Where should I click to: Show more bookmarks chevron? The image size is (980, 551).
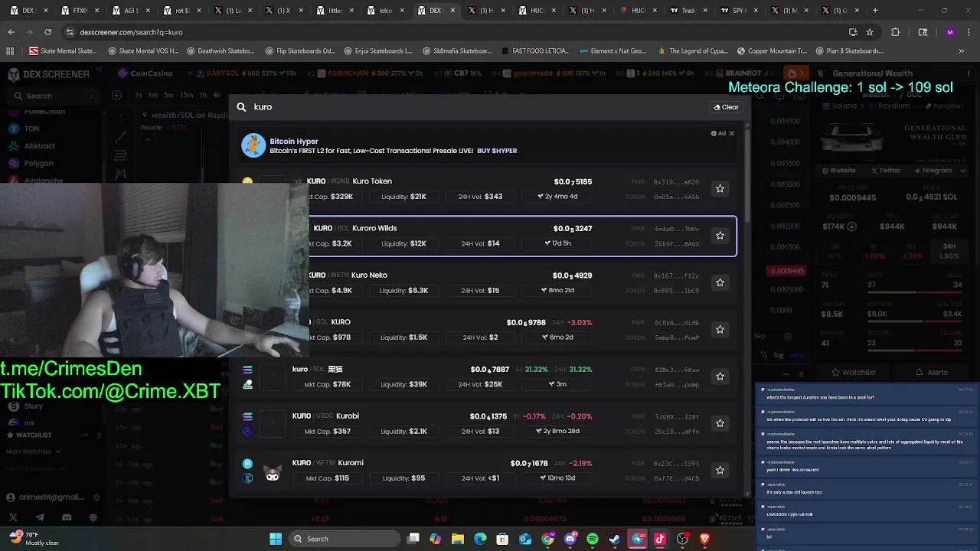(961, 51)
